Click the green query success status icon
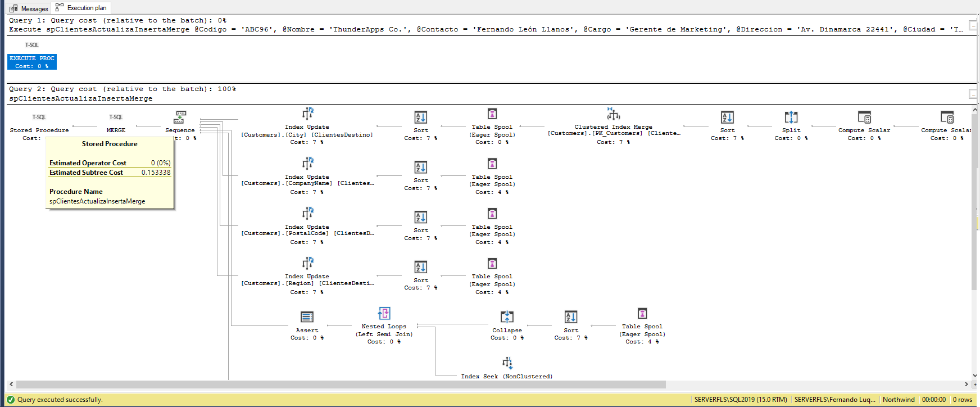The height and width of the screenshot is (407, 980). [x=11, y=400]
